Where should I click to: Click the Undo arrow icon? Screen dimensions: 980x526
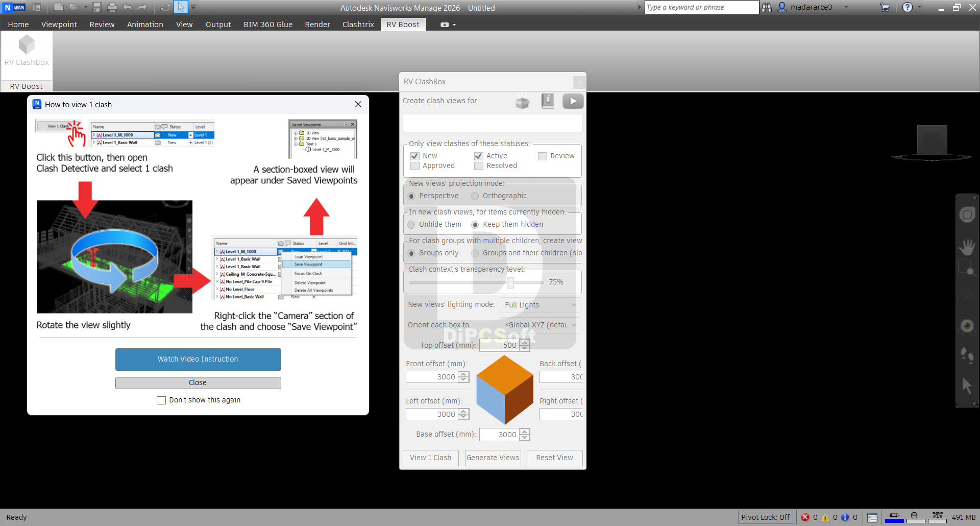click(x=128, y=7)
